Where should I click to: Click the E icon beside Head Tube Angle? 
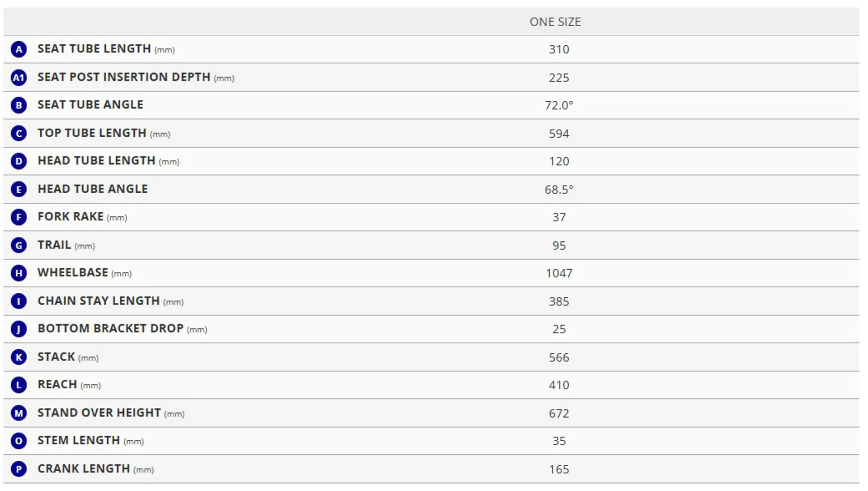click(x=19, y=189)
